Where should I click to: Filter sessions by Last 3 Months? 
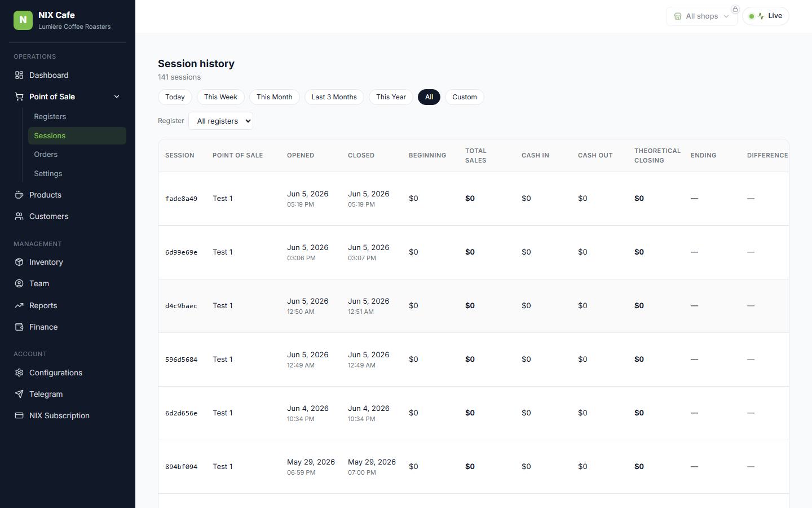point(334,97)
